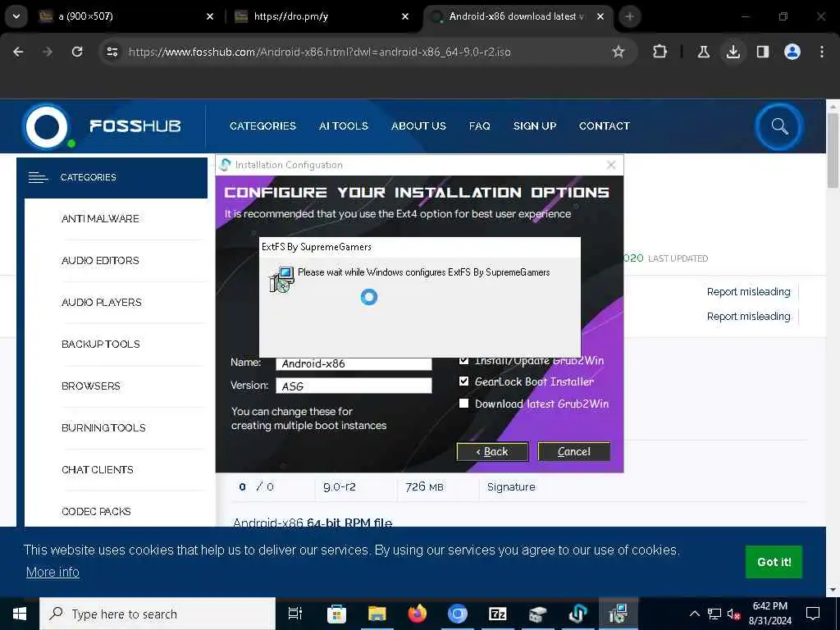Click the first Report misleading link

(748, 291)
